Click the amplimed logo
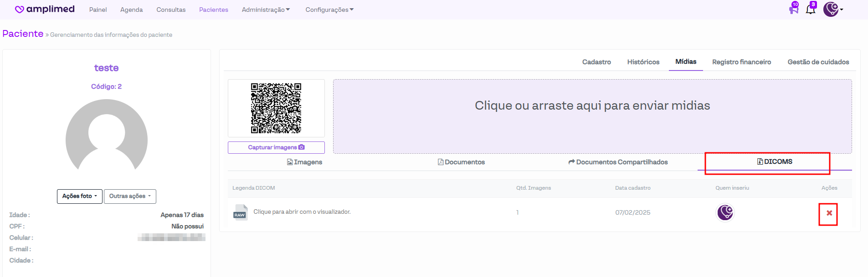The height and width of the screenshot is (277, 868). (x=45, y=9)
